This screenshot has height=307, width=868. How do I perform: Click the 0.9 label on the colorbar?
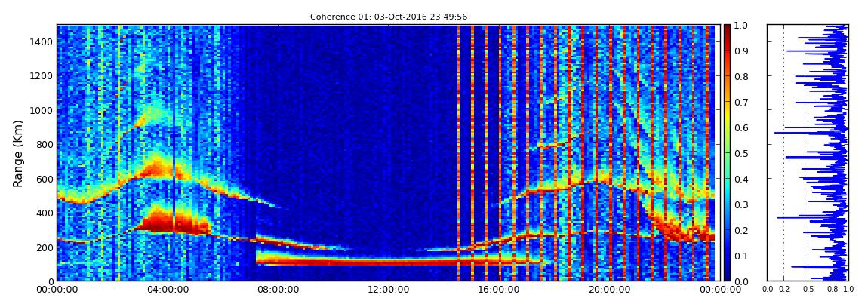click(742, 51)
